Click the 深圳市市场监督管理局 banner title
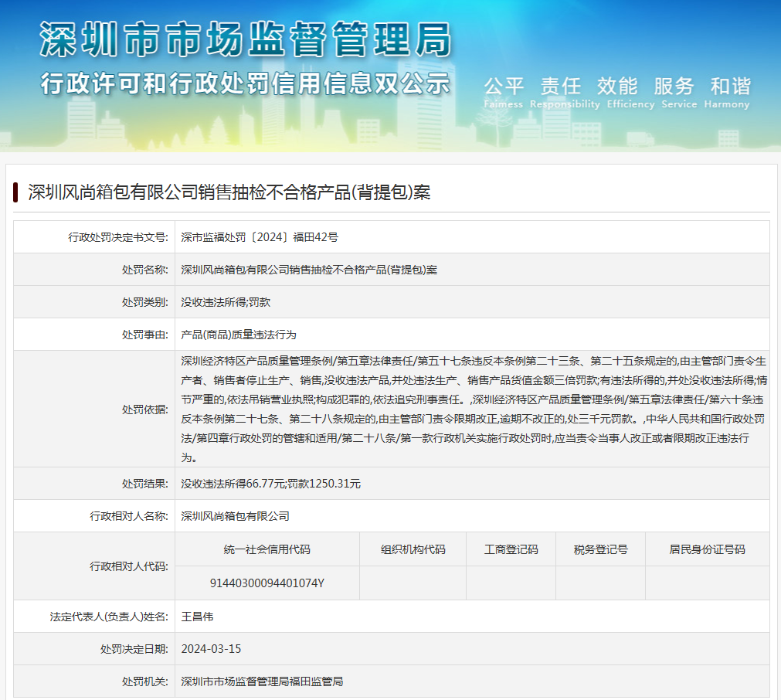This screenshot has width=781, height=700. click(x=246, y=39)
